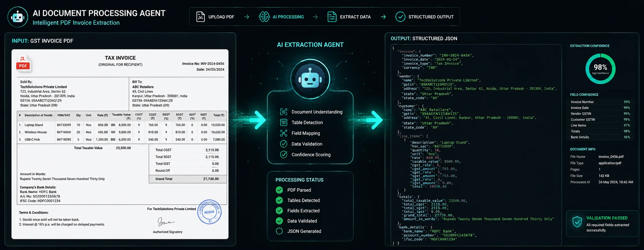Click the red PDF file icon on the invoice
This screenshot has width=644, height=250.
pyautogui.click(x=23, y=63)
